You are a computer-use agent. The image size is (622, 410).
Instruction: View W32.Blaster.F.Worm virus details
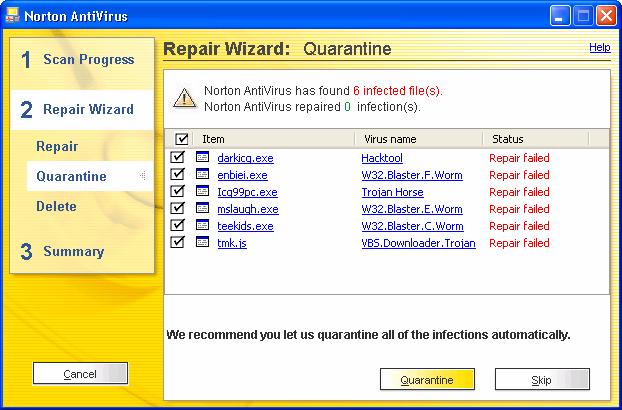tap(412, 175)
